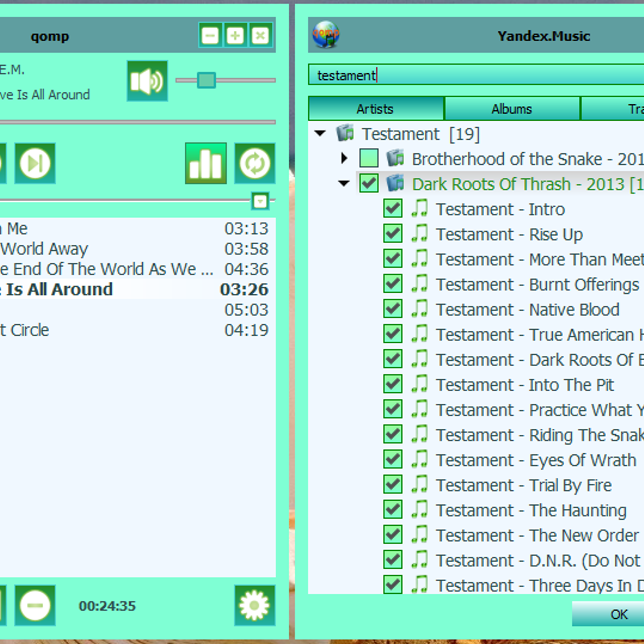Image resolution: width=644 pixels, height=644 pixels.
Task: Adjust the volume slider handle
Action: [206, 80]
